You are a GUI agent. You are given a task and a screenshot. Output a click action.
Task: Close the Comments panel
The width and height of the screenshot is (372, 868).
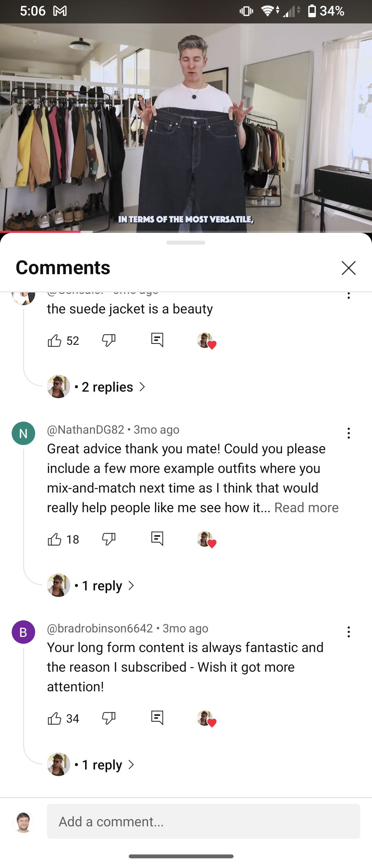(349, 268)
